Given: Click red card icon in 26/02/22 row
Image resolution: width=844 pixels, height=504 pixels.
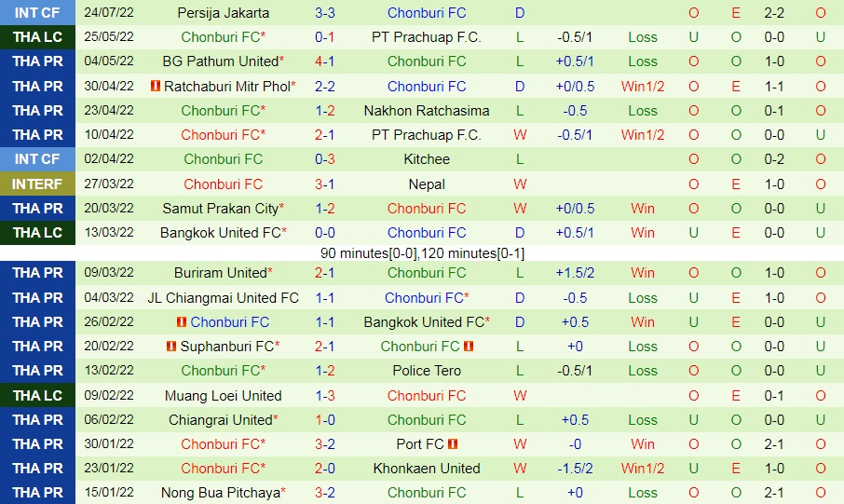Looking at the screenshot, I should point(181,322).
